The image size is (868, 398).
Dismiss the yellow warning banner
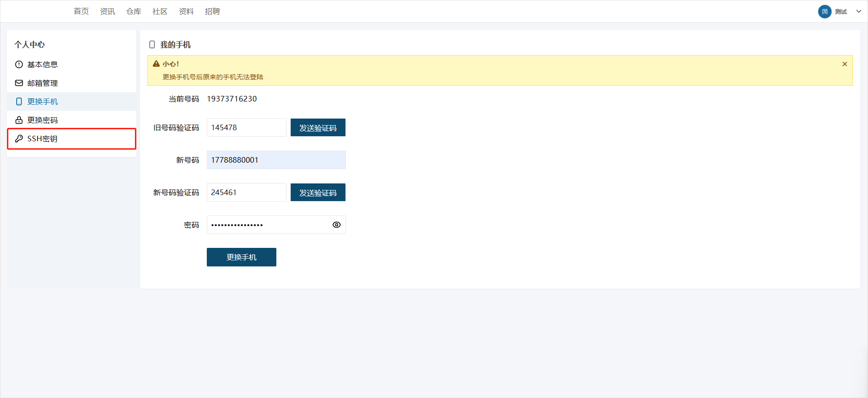pos(844,64)
